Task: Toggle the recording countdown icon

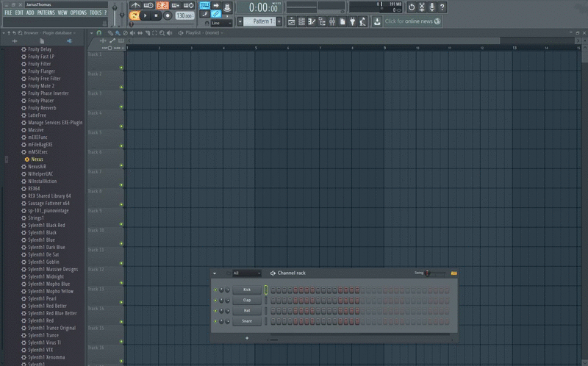Action: coord(162,5)
